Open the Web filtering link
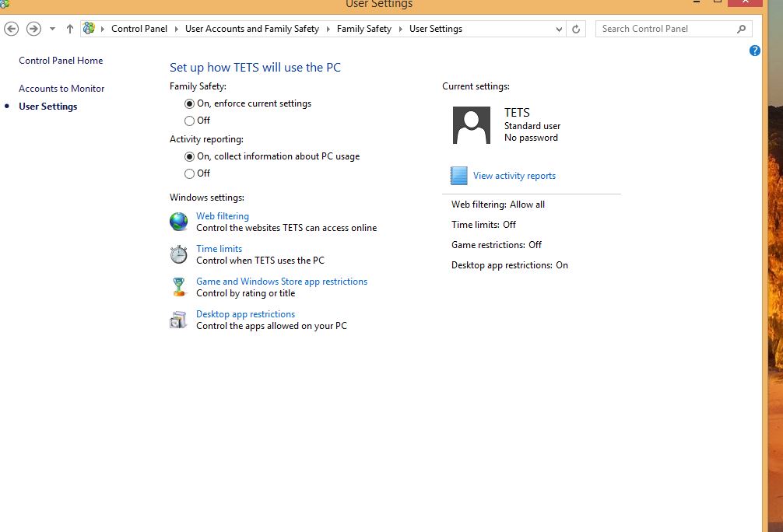Image resolution: width=783 pixels, height=532 pixels. pyautogui.click(x=223, y=216)
